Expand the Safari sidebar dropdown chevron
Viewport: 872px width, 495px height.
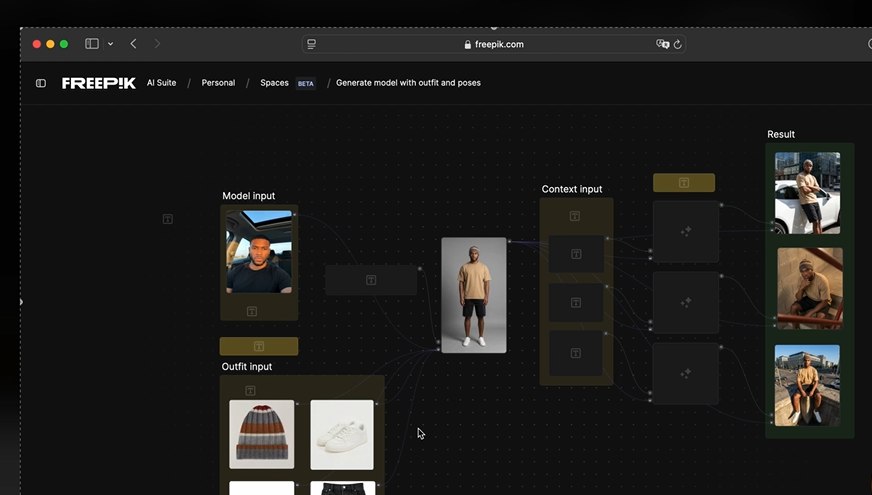[x=110, y=44]
